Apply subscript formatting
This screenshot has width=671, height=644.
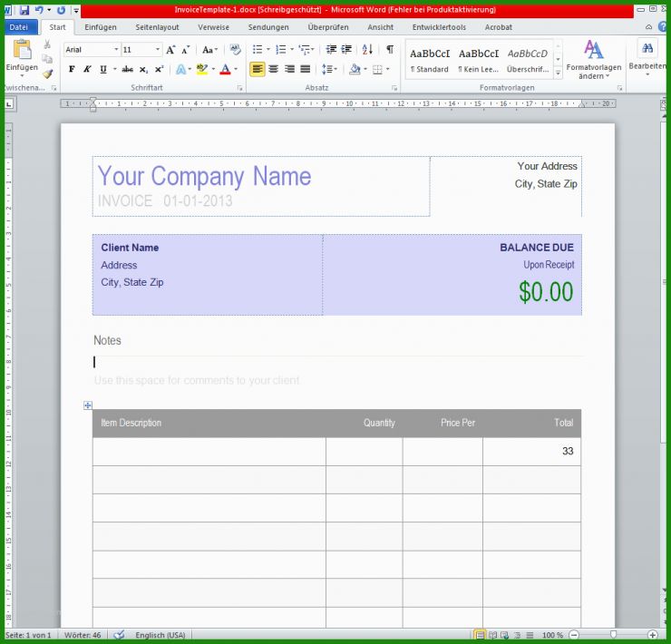(143, 69)
